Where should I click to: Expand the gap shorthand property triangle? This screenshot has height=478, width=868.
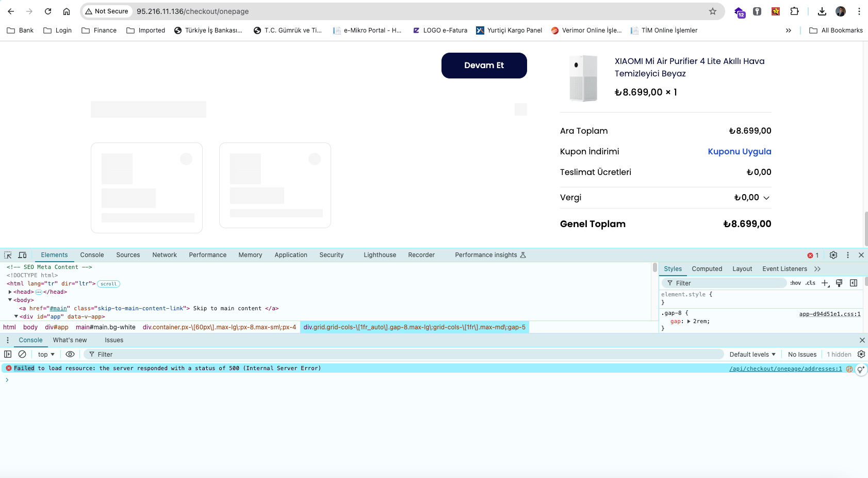pyautogui.click(x=689, y=321)
